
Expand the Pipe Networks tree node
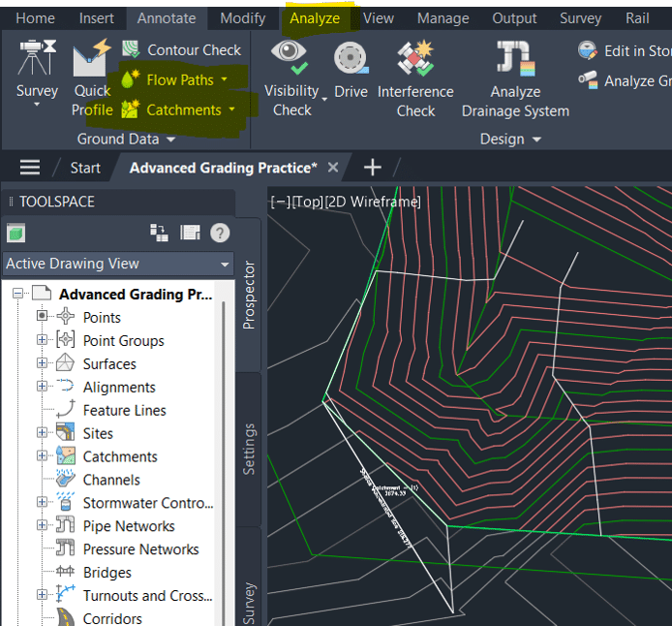(42, 525)
